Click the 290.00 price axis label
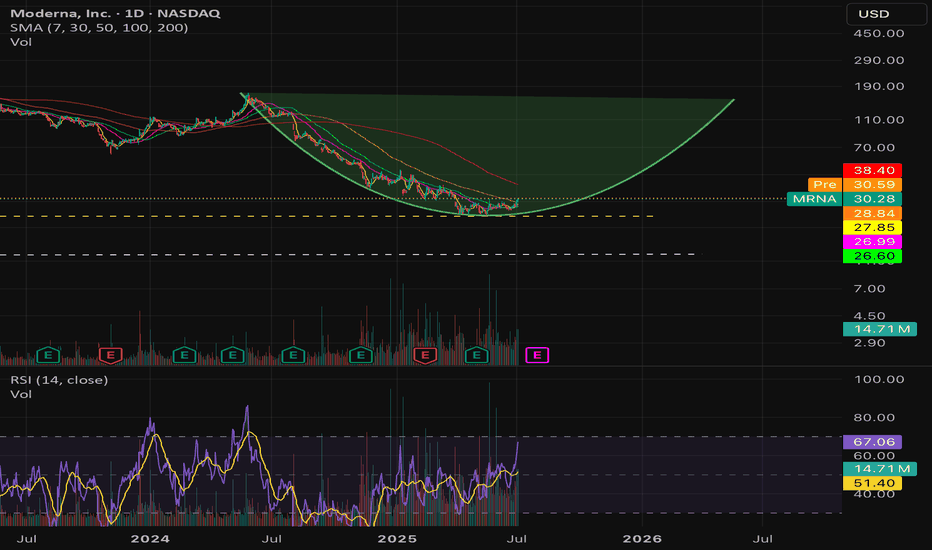The height and width of the screenshot is (550, 932). click(879, 60)
